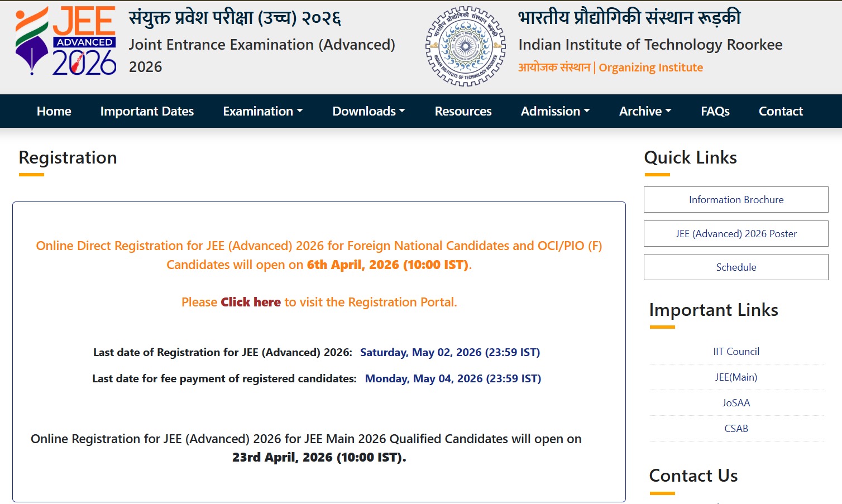
Task: Go to the Home page
Action: (x=54, y=111)
